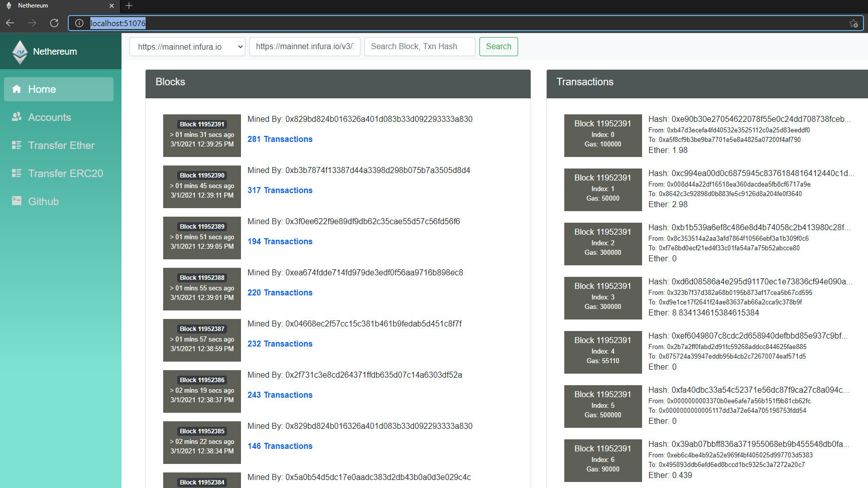868x488 pixels.
Task: Click the Block 11952384 badge
Action: click(202, 482)
